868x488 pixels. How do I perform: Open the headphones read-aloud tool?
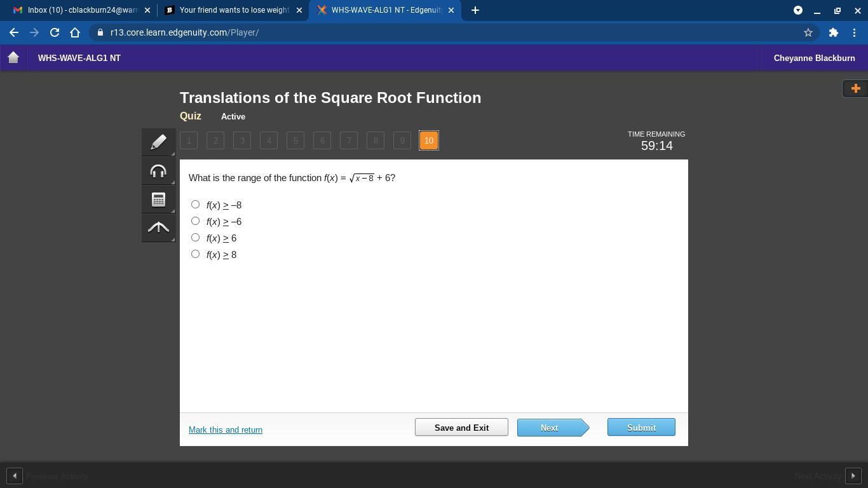pos(158,171)
